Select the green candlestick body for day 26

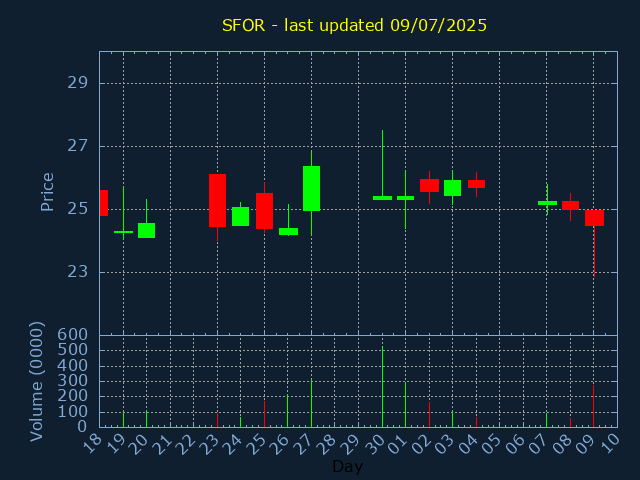[288, 231]
